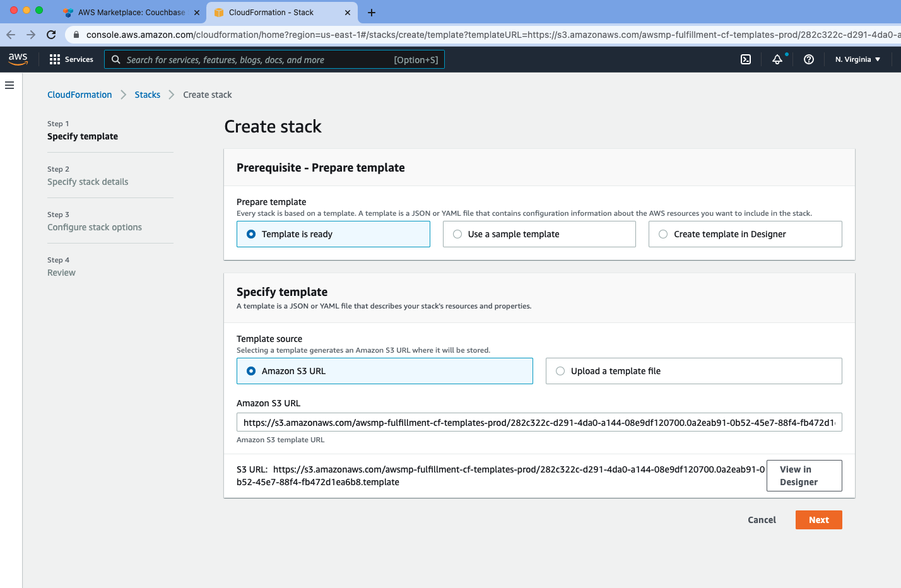The width and height of the screenshot is (901, 588).
Task: Click inside the Amazon S3 URL field
Action: [x=539, y=422]
